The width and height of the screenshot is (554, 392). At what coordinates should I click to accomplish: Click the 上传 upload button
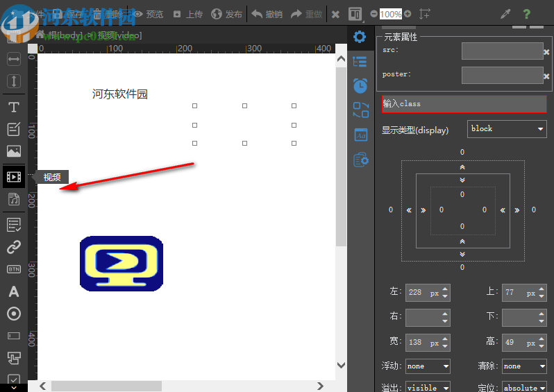tap(188, 14)
